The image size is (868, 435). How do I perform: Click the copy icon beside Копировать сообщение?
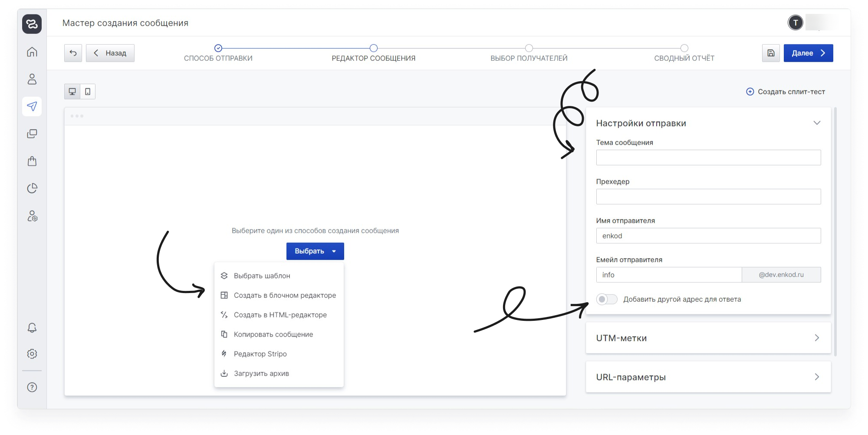pyautogui.click(x=224, y=334)
